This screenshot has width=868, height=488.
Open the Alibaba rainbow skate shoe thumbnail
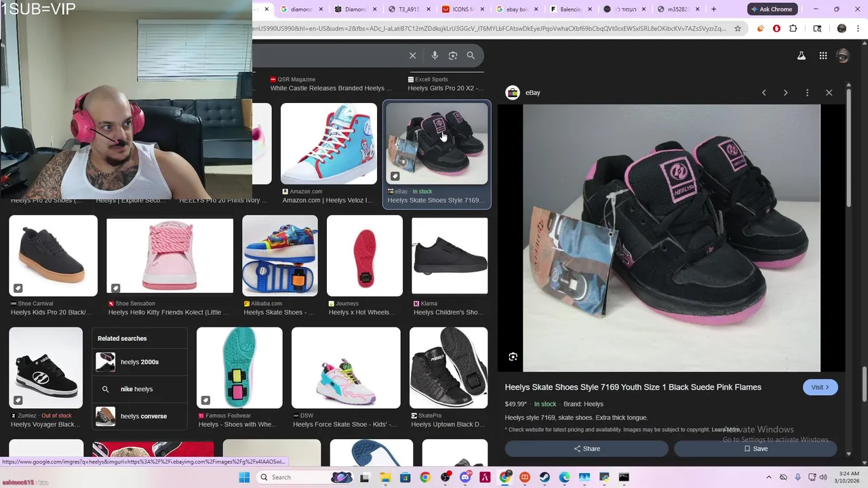280,256
